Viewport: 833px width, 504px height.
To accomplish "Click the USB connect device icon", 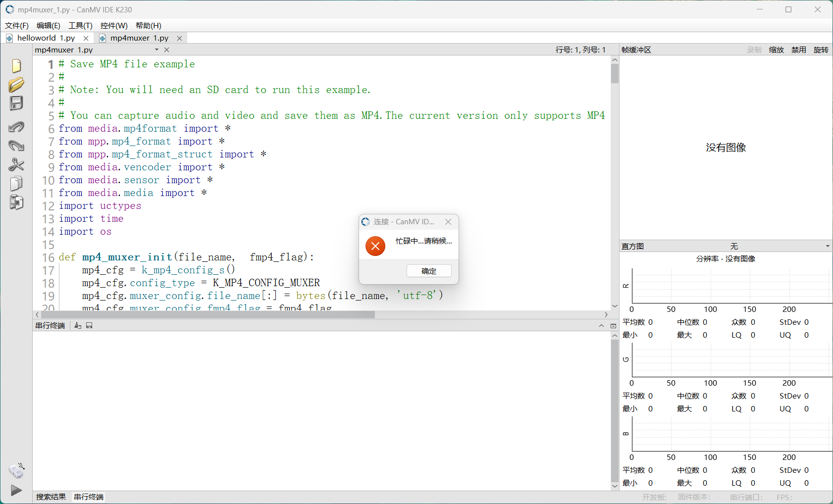I will pyautogui.click(x=16, y=471).
